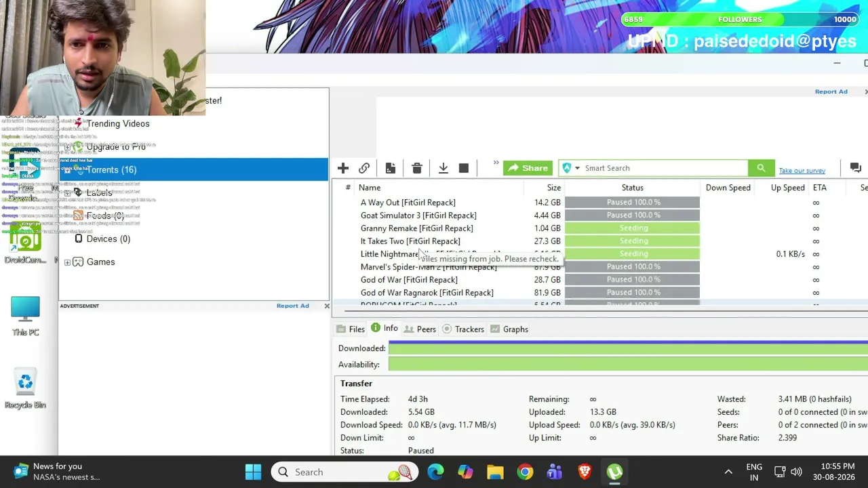Open Microsoft Edge from the taskbar
This screenshot has height=488, width=868.
(x=435, y=472)
